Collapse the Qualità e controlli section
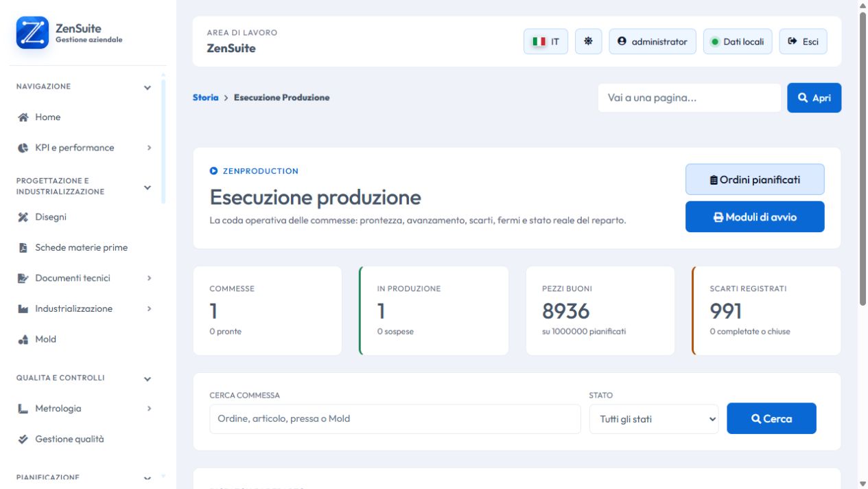 tap(148, 379)
